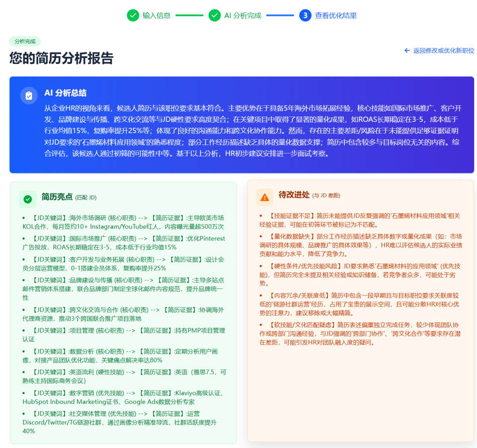
Task: Select the 输入信息 step label
Action: 156,16
